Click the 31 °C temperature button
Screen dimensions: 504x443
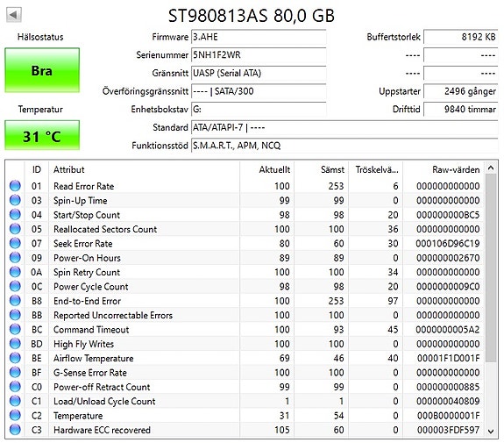pyautogui.click(x=42, y=135)
